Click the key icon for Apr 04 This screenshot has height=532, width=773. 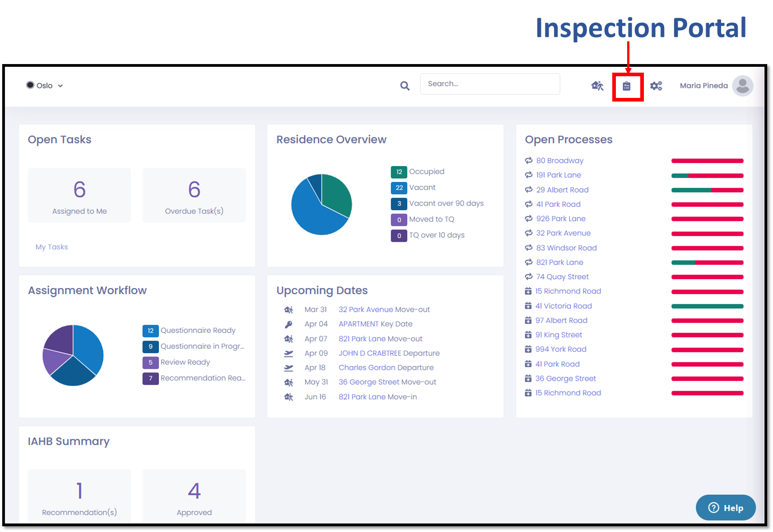point(289,324)
